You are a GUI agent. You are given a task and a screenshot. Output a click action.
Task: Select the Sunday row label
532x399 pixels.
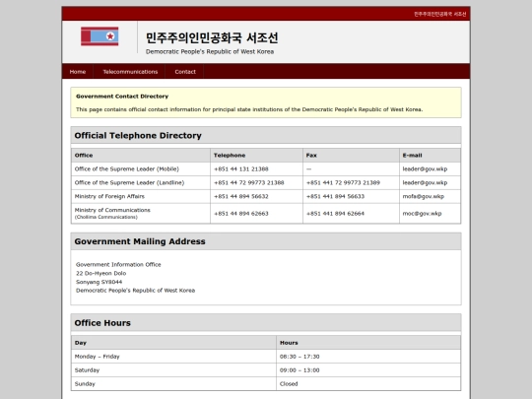pos(85,384)
